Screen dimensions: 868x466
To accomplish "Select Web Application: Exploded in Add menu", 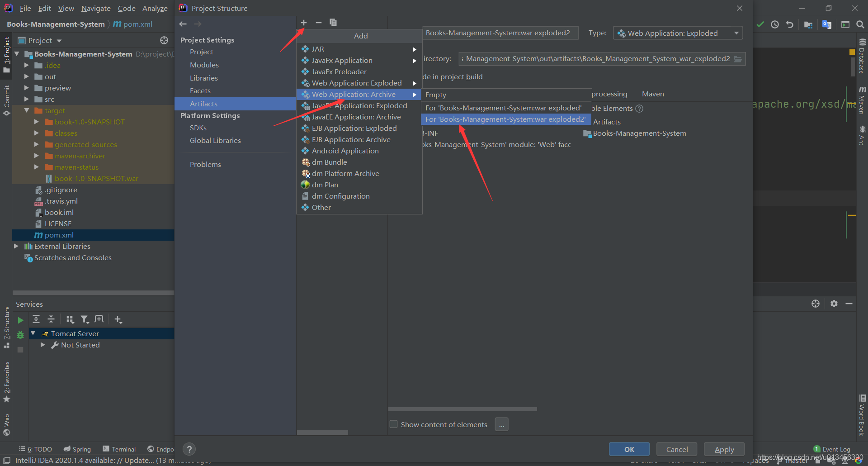I will (x=359, y=83).
